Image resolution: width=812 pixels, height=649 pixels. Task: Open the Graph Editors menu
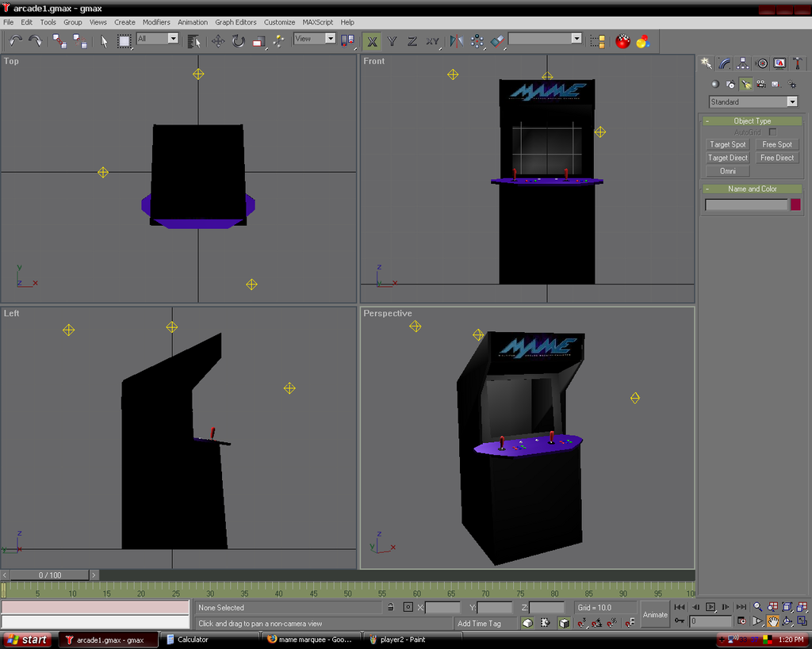coord(236,22)
